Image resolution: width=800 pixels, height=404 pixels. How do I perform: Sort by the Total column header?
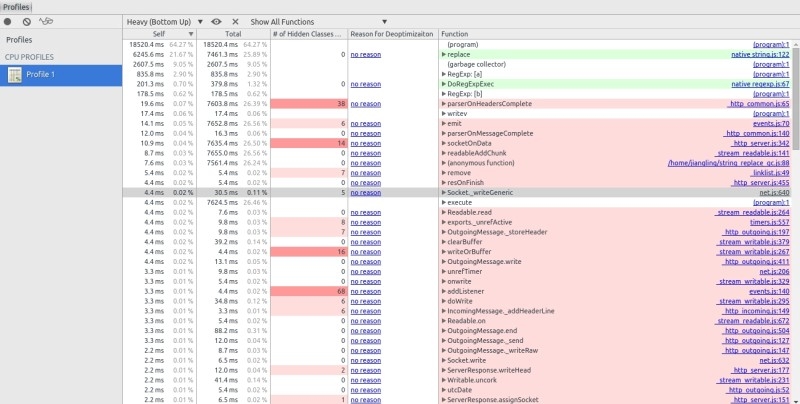pos(232,34)
